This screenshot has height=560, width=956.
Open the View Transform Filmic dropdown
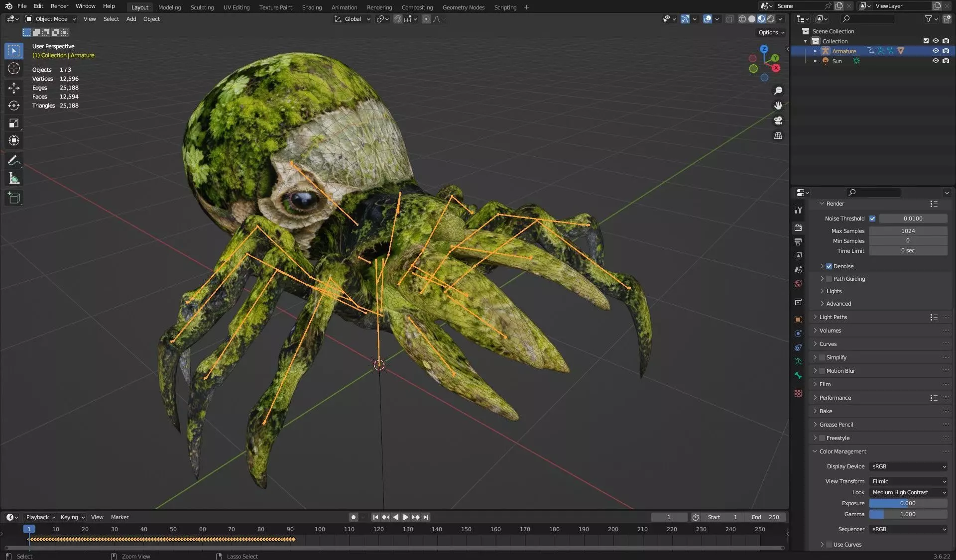908,481
